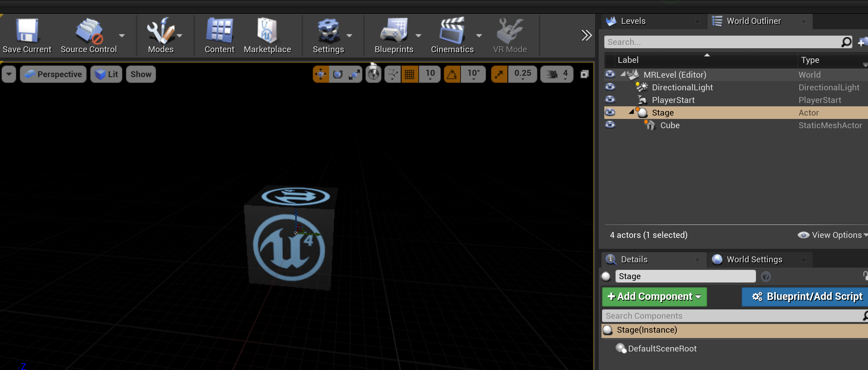Click the add folder icon in outliner
The width and height of the screenshot is (868, 370).
point(863,42)
